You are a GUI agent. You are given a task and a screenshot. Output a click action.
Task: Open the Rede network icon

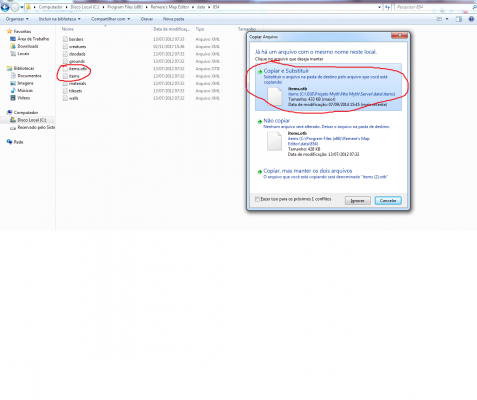pyautogui.click(x=9, y=142)
